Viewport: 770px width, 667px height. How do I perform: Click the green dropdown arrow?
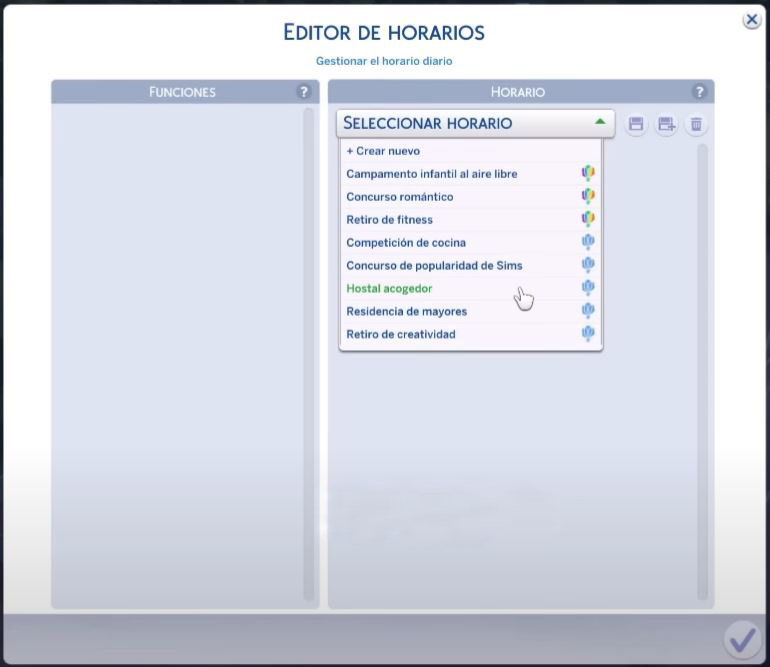click(600, 122)
